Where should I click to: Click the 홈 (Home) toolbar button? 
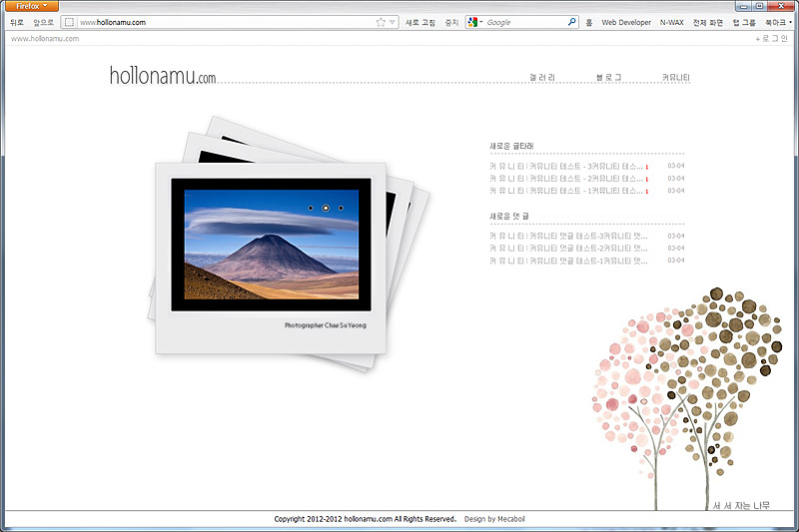pyautogui.click(x=589, y=22)
